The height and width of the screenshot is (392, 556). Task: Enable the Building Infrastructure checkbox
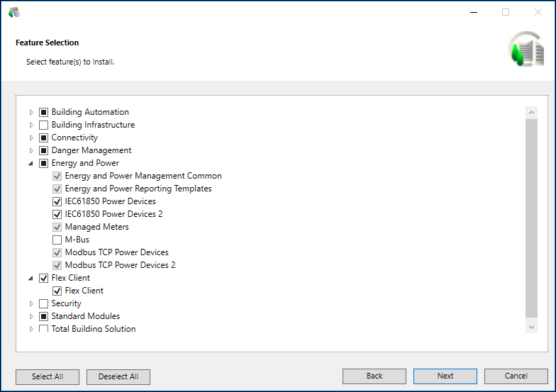coord(44,125)
